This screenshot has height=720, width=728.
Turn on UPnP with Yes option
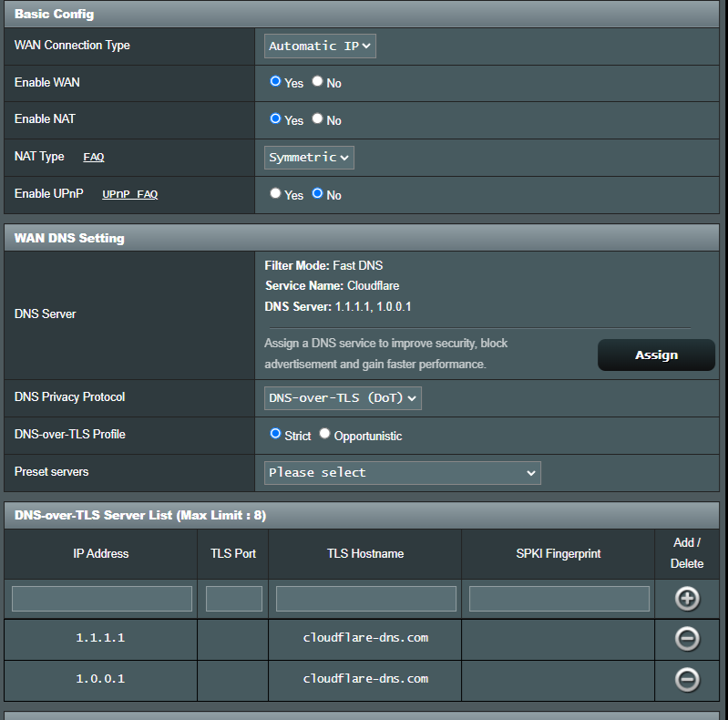pyautogui.click(x=275, y=193)
